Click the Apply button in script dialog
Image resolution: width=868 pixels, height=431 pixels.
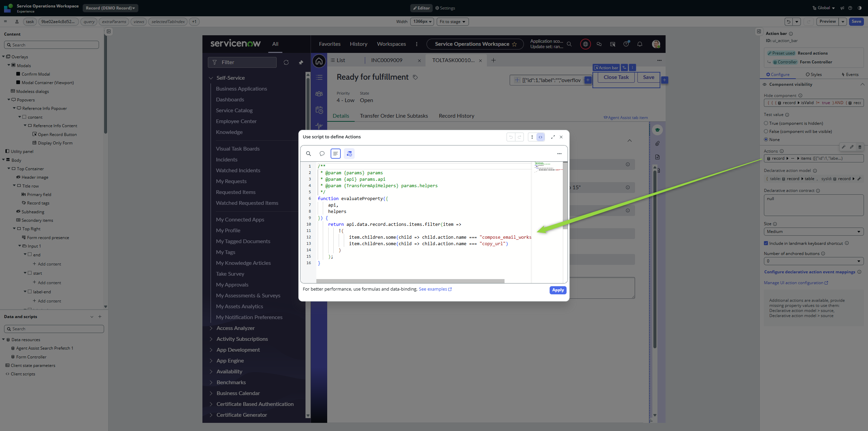tap(557, 290)
